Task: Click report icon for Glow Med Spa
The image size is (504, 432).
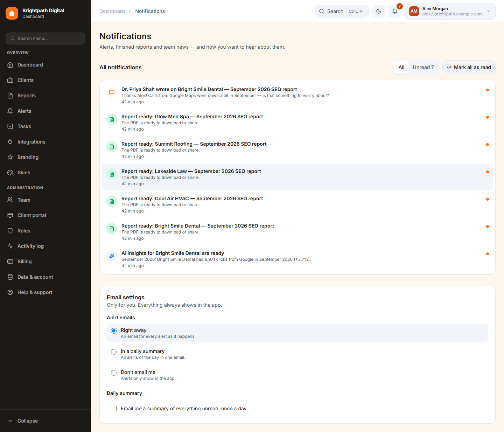Action: point(112,120)
